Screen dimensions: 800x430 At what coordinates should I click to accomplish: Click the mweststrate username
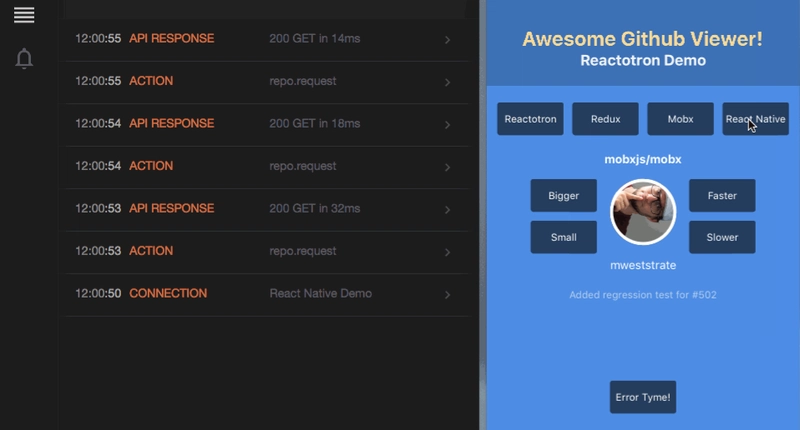pos(643,265)
